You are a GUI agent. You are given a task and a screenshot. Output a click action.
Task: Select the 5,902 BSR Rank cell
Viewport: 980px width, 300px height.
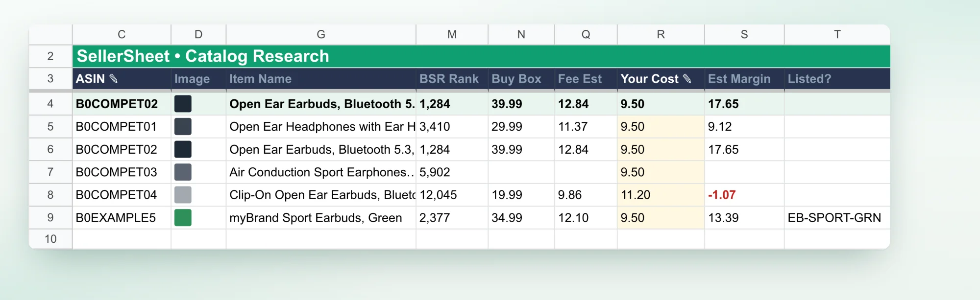452,172
